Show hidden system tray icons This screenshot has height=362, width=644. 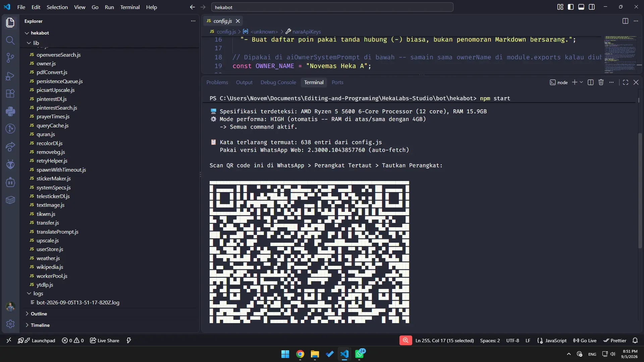569,354
